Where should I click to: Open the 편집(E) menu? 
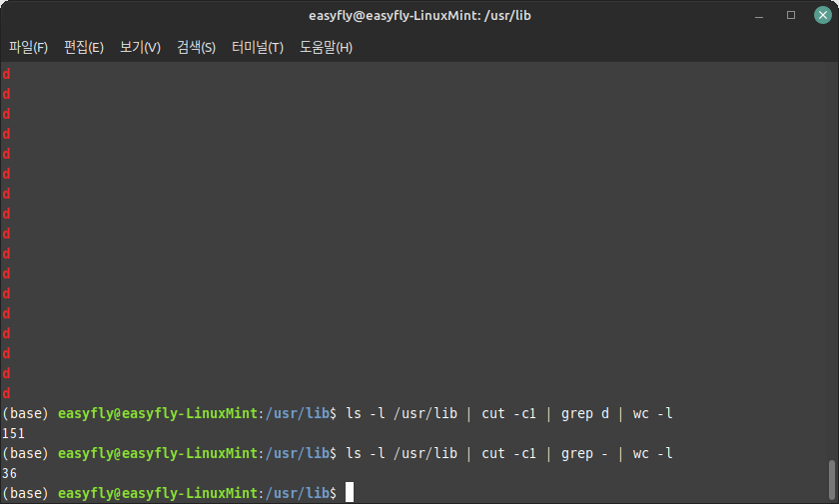pyautogui.click(x=84, y=48)
